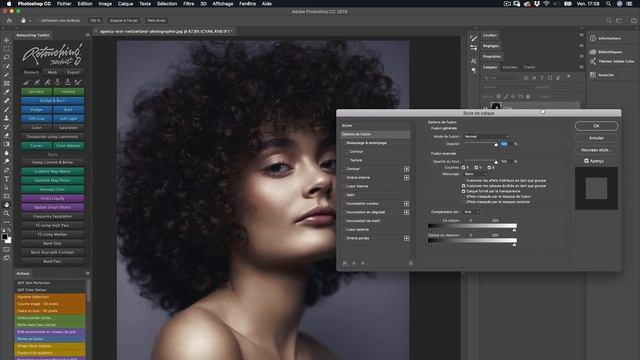Image resolution: width=640 pixels, height=360 pixels.
Task: Open the Masquage dropdown
Action: click(x=475, y=174)
